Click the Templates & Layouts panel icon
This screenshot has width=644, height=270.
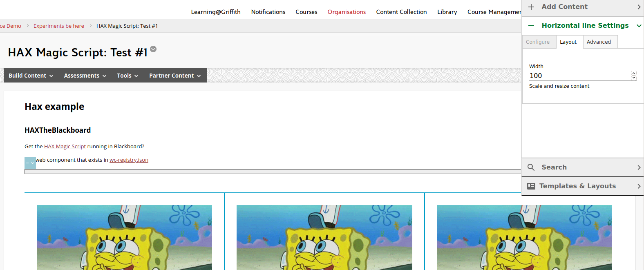pos(531,186)
